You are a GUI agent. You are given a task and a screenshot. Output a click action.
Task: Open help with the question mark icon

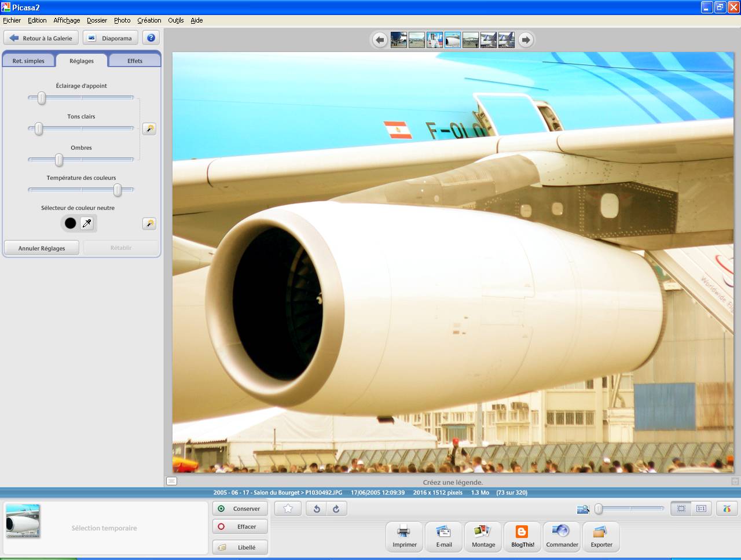151,38
